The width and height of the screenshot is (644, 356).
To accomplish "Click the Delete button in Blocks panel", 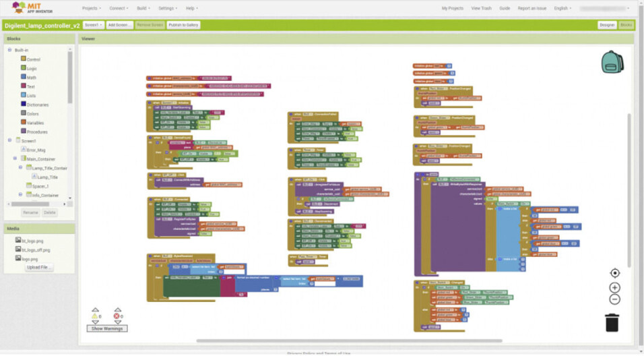I will coord(50,212).
